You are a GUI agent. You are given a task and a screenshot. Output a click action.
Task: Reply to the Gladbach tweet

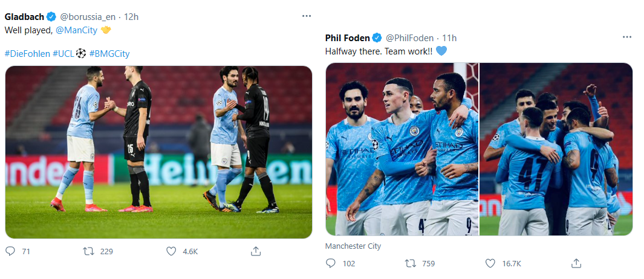click(10, 251)
